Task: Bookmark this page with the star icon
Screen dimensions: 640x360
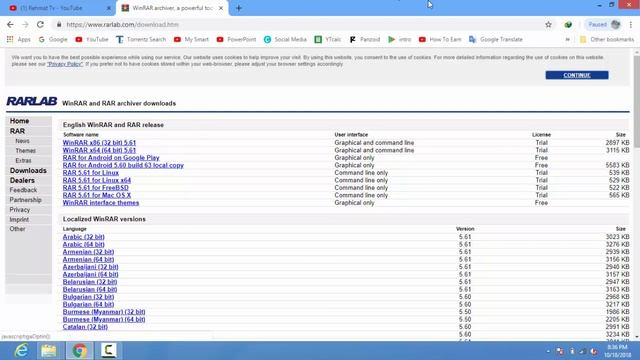Action: pyautogui.click(x=548, y=24)
